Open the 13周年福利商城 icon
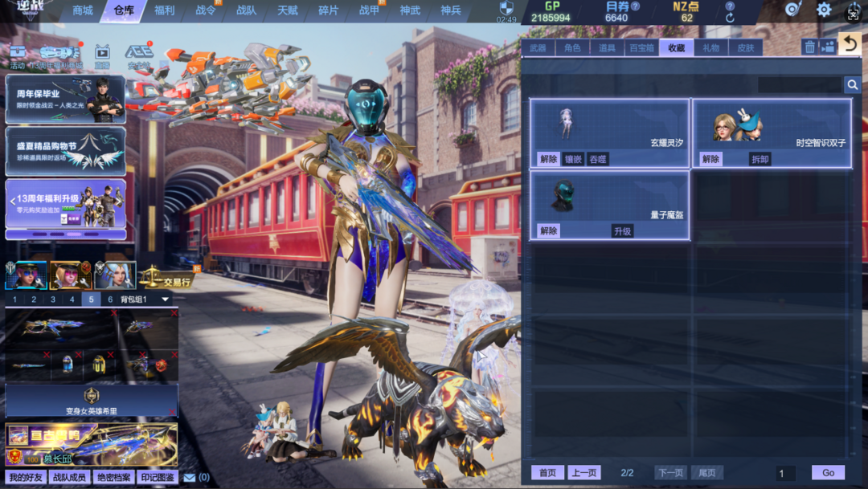 (x=58, y=57)
